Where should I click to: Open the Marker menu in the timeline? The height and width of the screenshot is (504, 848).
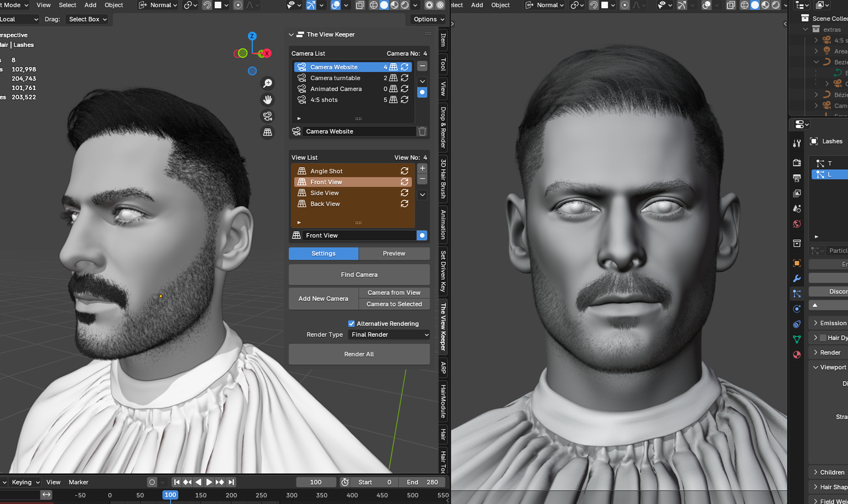pos(79,482)
